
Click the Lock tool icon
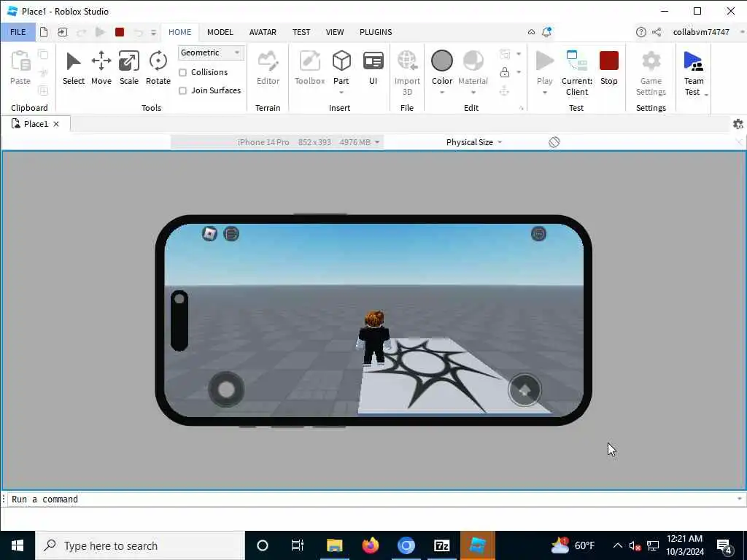click(505, 72)
